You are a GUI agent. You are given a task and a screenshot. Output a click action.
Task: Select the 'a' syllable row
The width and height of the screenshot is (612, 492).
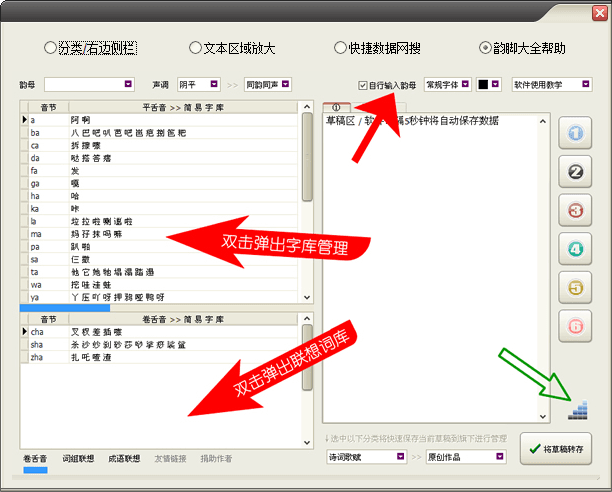(161, 120)
